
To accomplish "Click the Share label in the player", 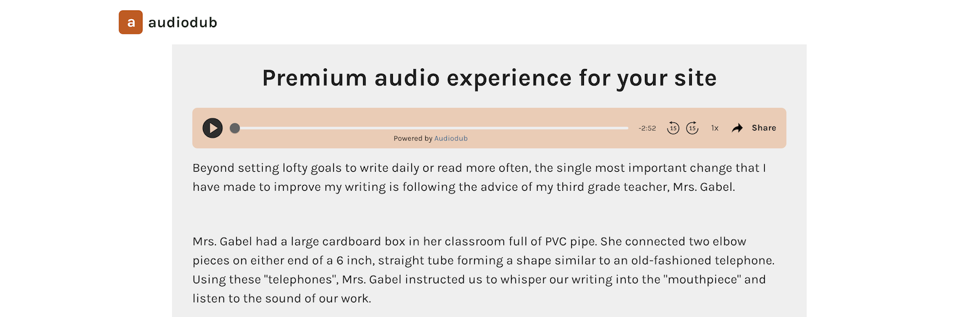I will click(x=764, y=128).
